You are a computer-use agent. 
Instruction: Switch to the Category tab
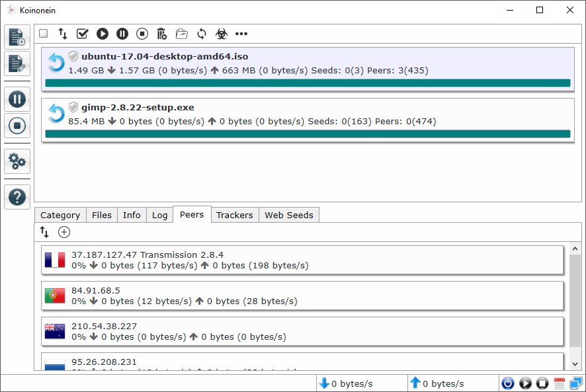(60, 215)
